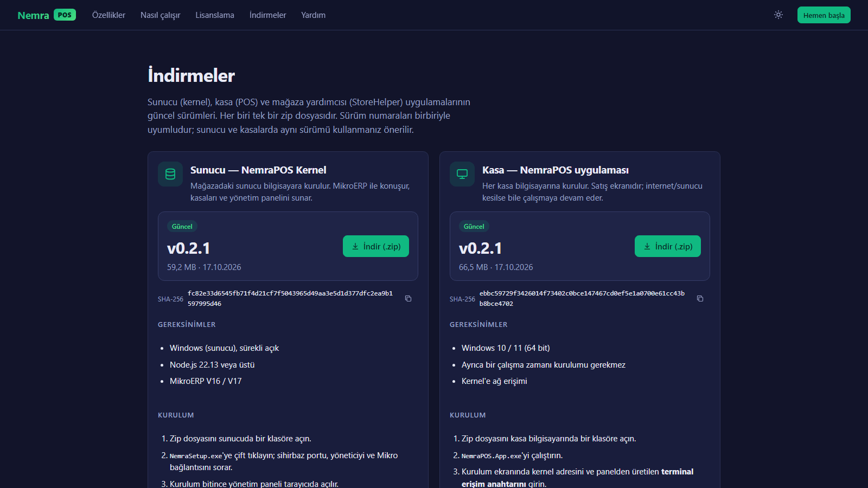Click the 59,2 MB · 17.10.2026 text
The image size is (868, 488).
pos(204,267)
